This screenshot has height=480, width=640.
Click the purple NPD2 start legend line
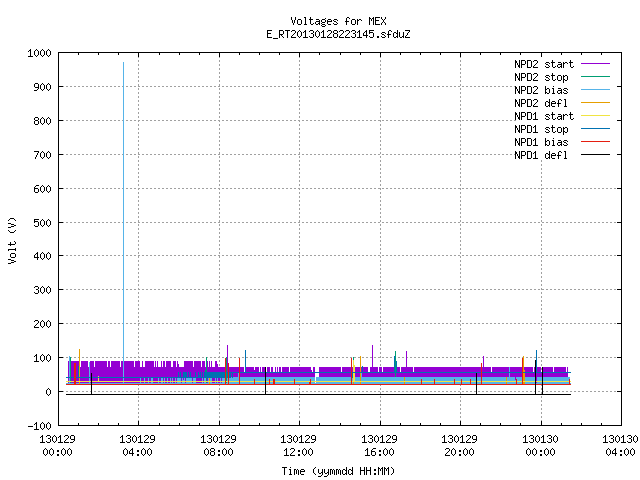tap(596, 64)
